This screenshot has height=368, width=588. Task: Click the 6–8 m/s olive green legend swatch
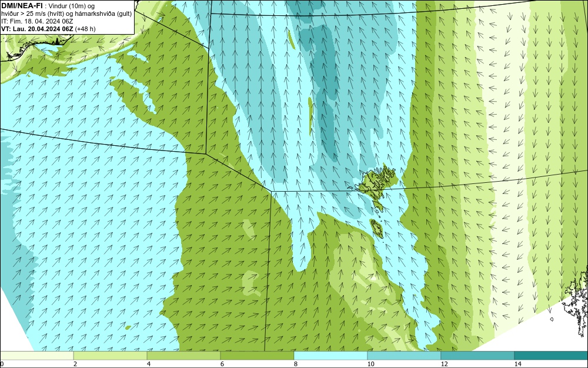click(x=258, y=356)
